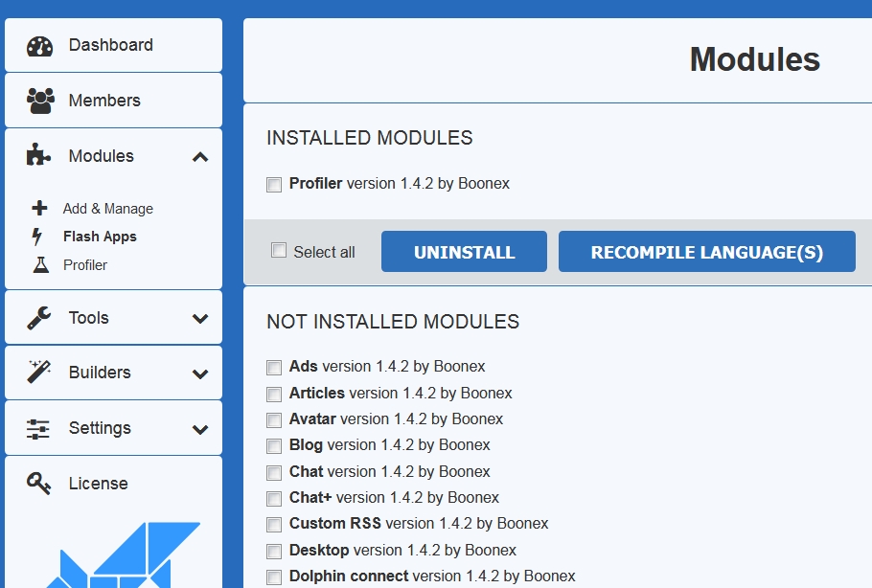Check the Profiler installed module checkbox
Screen dimensions: 872x588
pos(274,184)
